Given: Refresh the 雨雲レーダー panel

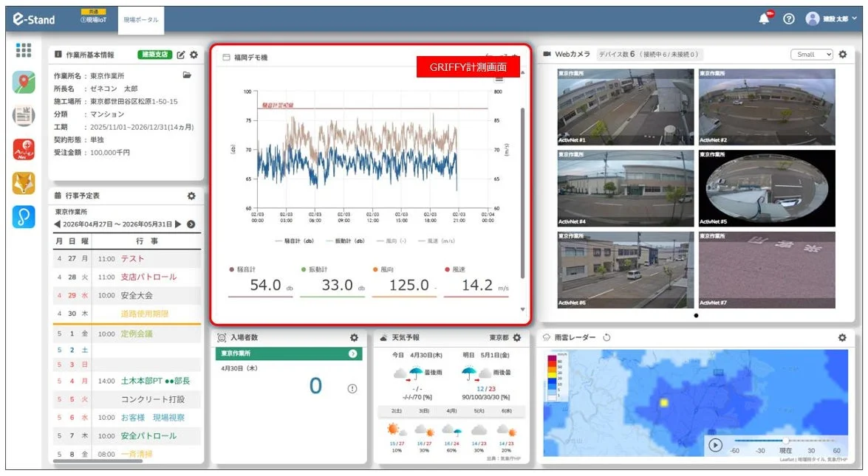Looking at the screenshot, I should [606, 337].
